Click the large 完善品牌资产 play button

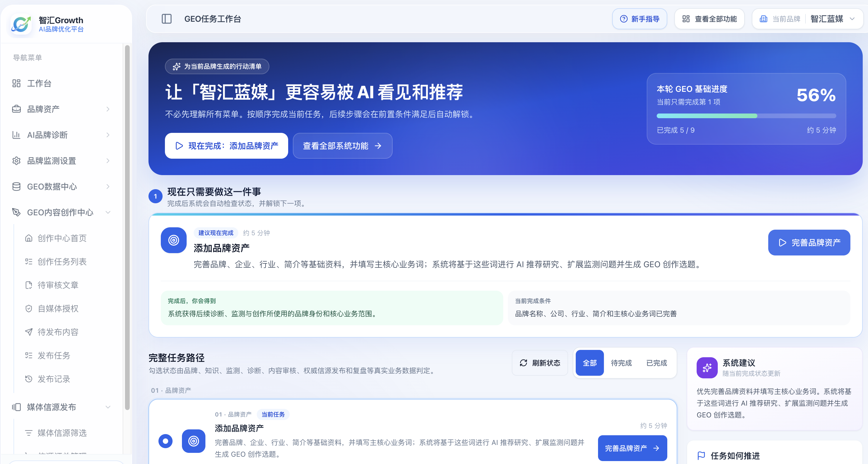point(809,243)
